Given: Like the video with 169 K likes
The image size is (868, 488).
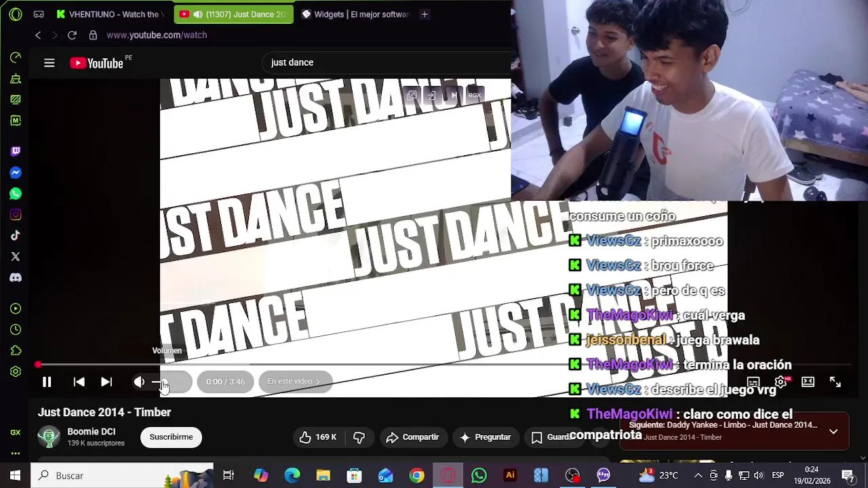Looking at the screenshot, I should 318,437.
